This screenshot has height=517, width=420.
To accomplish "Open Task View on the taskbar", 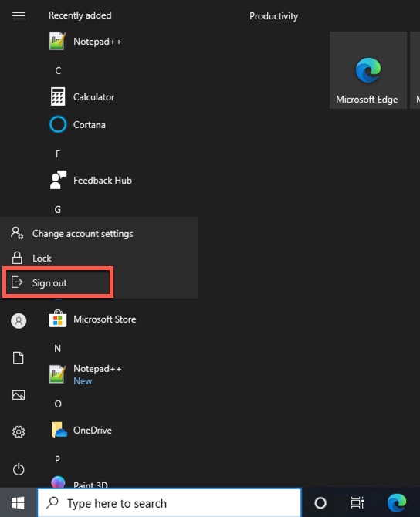I will coord(357,503).
